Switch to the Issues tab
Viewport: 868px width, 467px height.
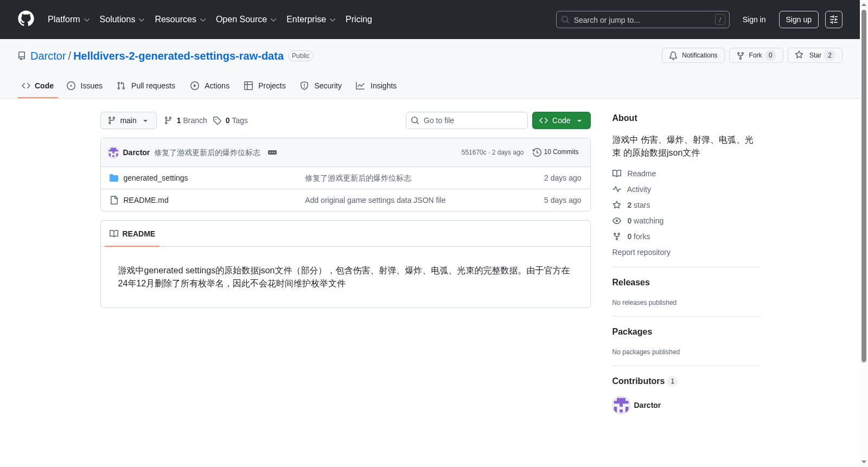pyautogui.click(x=85, y=86)
